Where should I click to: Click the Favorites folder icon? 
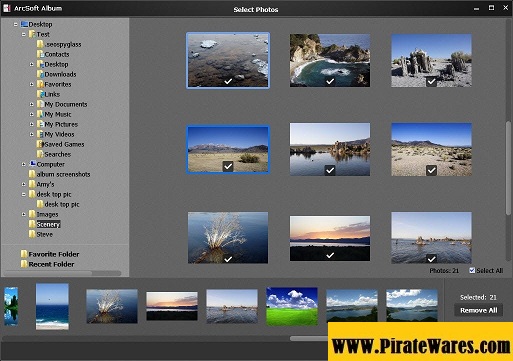coord(40,84)
